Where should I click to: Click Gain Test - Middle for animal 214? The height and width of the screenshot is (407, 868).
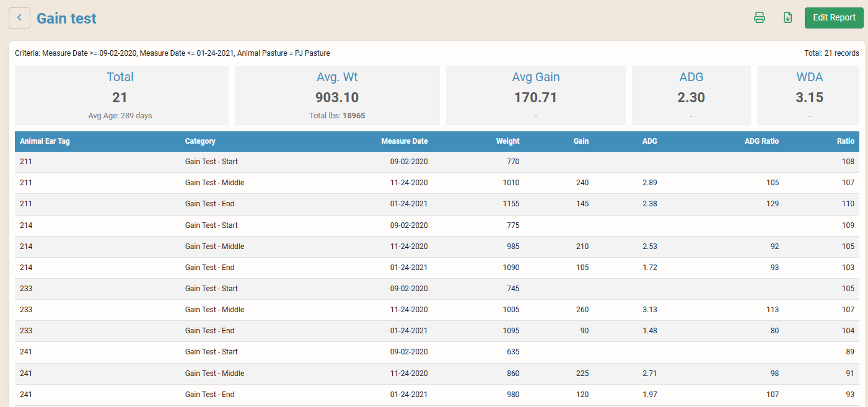[214, 247]
